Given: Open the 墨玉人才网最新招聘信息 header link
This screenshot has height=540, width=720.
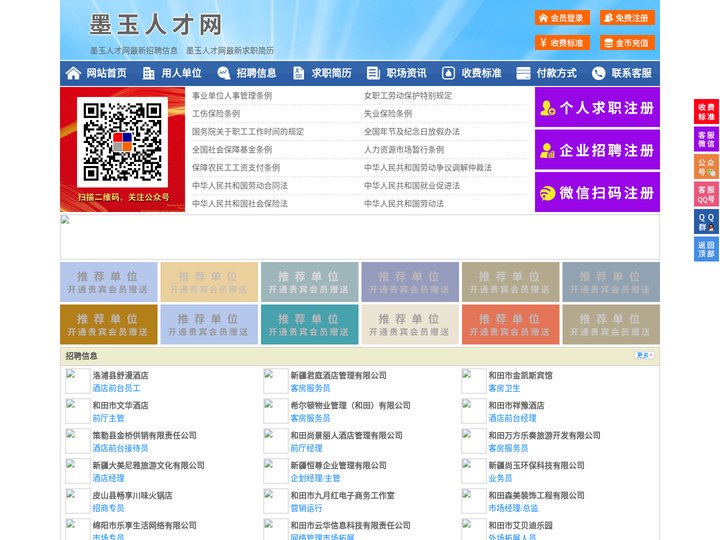Looking at the screenshot, I should 134,51.
